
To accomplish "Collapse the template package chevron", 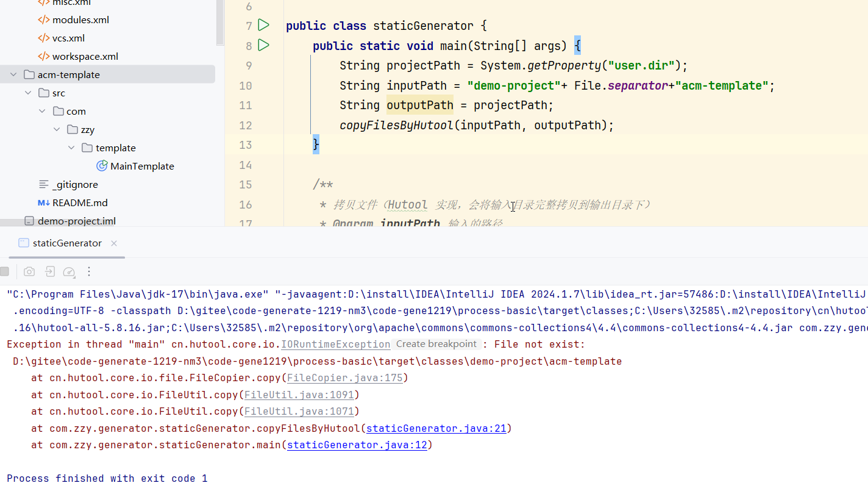I will click(x=71, y=148).
